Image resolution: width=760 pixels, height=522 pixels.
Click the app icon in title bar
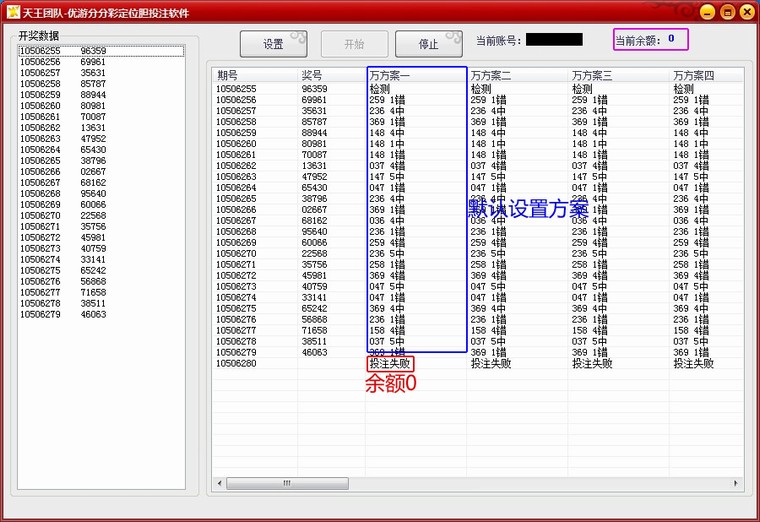coord(14,11)
